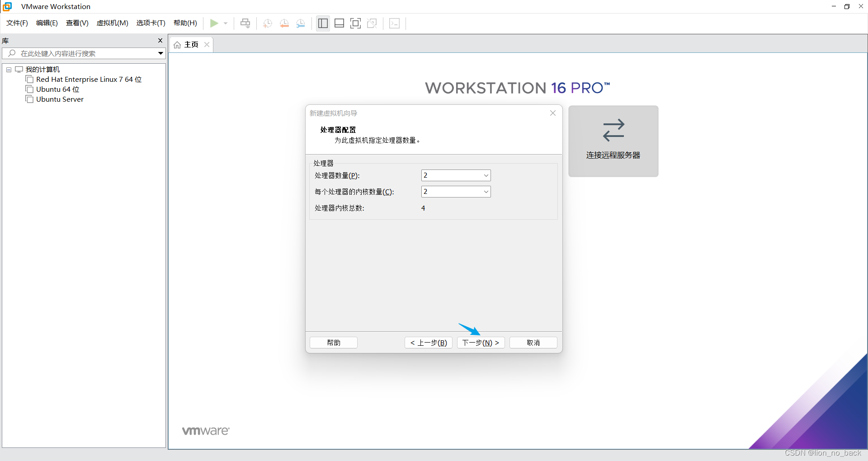868x461 pixels.
Task: Click the home icon on 主页 tab
Action: [177, 45]
